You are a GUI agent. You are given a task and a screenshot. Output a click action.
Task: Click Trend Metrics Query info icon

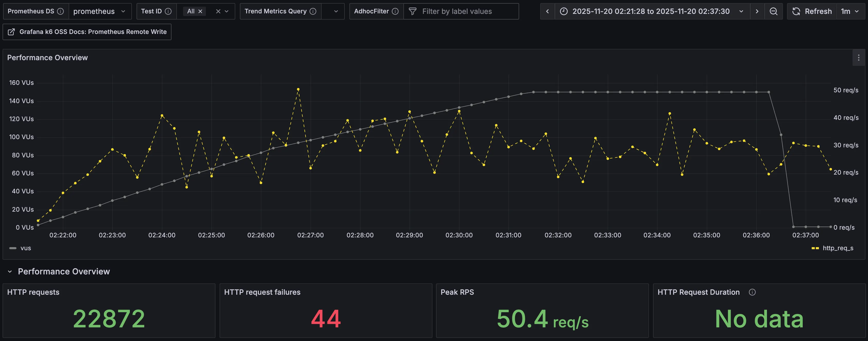coord(313,12)
